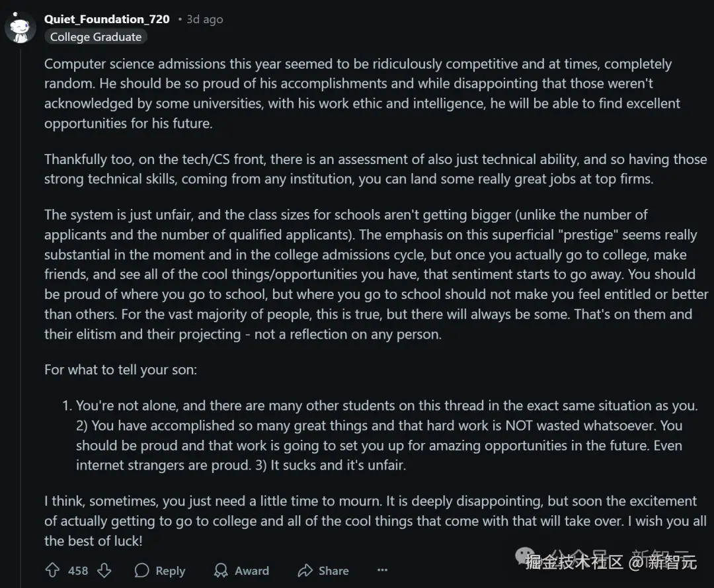Screen dimensions: 714x588
Task: Upvote the comment by Quiet_Foundation_720
Action: pyautogui.click(x=52, y=570)
